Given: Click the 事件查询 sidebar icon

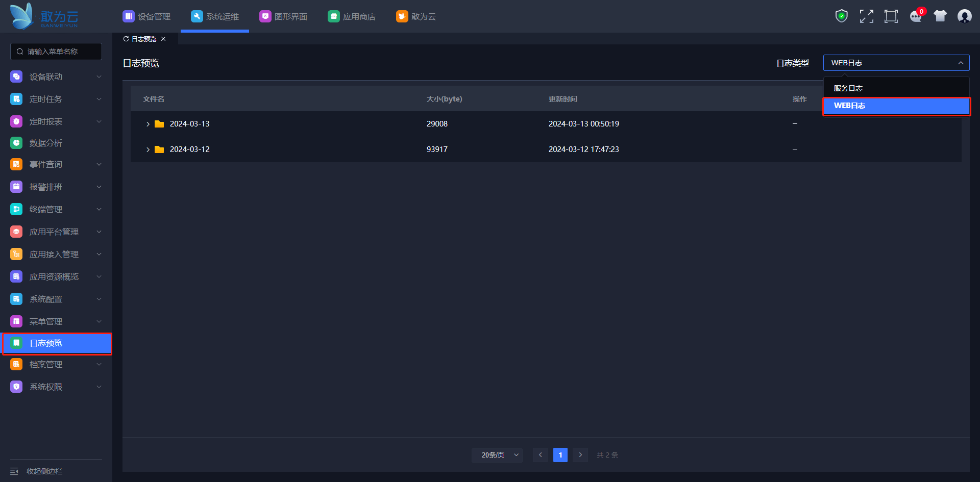Looking at the screenshot, I should click(16, 164).
